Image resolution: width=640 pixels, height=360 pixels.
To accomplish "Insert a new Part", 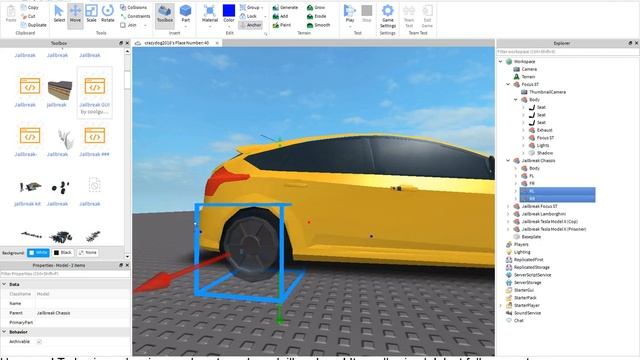I will point(185,14).
